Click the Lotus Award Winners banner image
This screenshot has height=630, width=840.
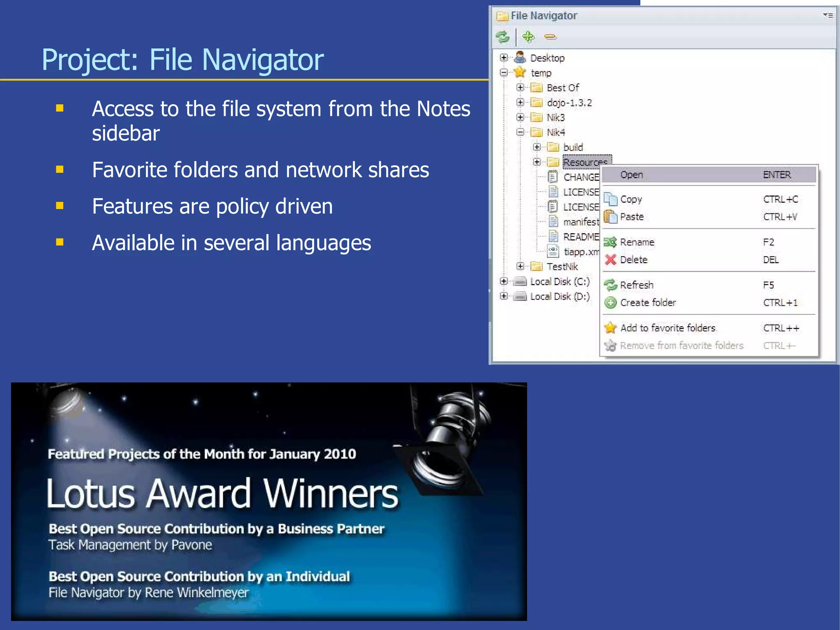[x=269, y=501]
